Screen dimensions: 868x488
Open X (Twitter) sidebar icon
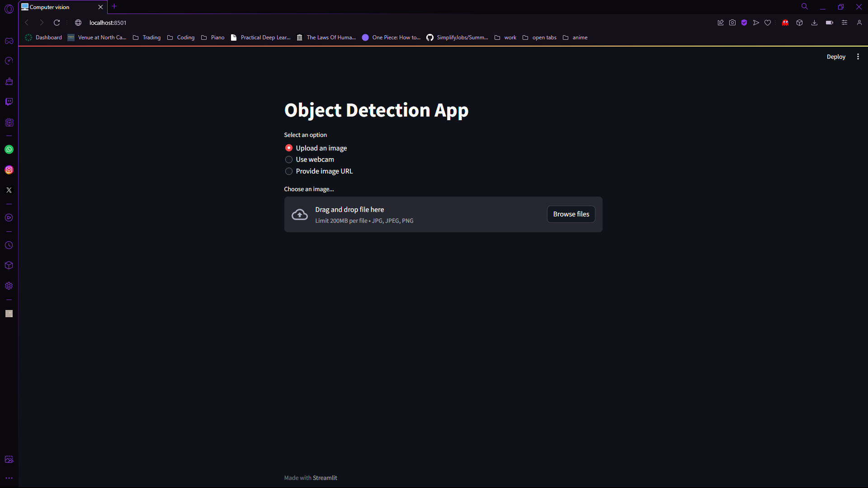9,190
